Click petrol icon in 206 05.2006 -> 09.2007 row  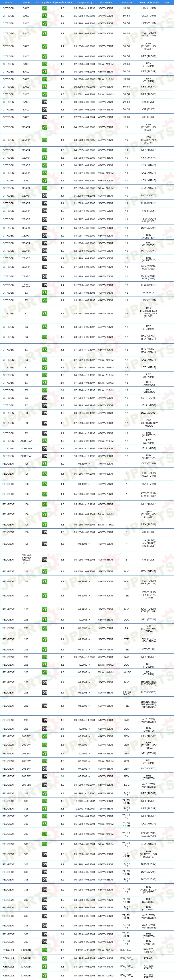[45, 571]
